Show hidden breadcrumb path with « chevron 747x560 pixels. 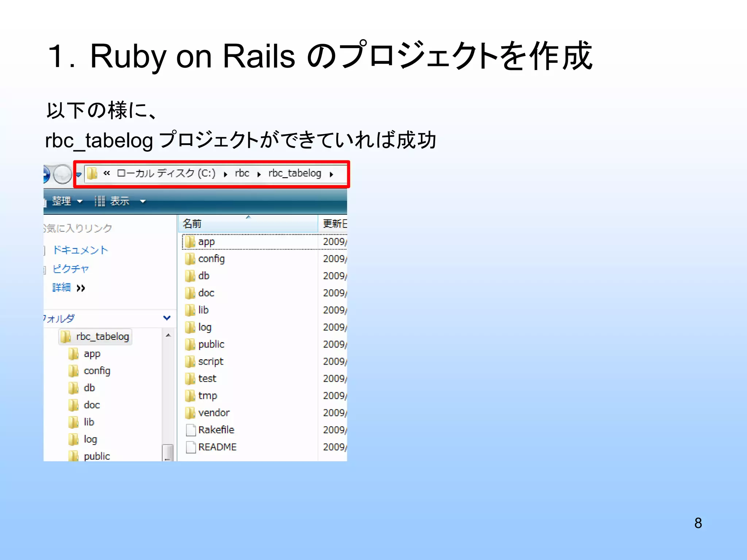107,174
